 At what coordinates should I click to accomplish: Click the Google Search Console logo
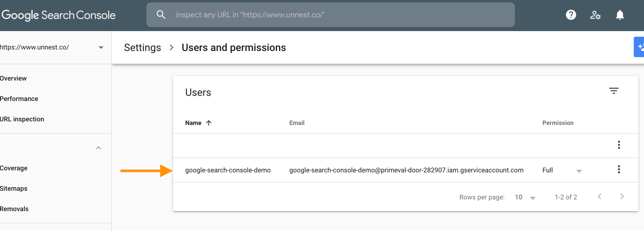[58, 15]
